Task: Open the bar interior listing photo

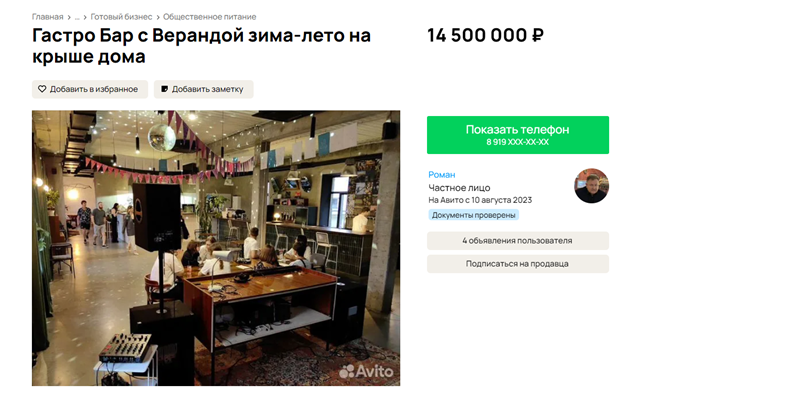Action: [216, 248]
